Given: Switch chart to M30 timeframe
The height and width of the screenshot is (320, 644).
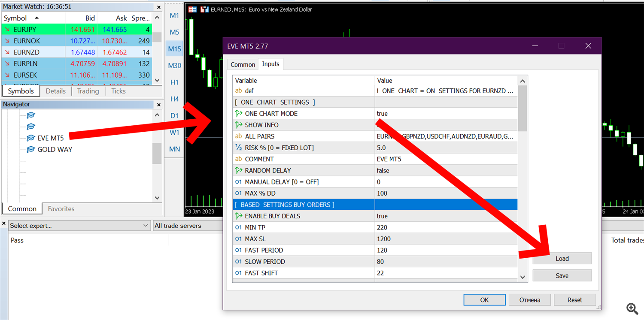Looking at the screenshot, I should click(x=174, y=66).
